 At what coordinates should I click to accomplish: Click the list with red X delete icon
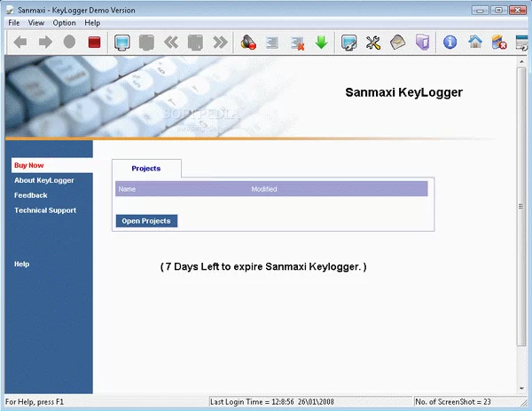tap(297, 43)
